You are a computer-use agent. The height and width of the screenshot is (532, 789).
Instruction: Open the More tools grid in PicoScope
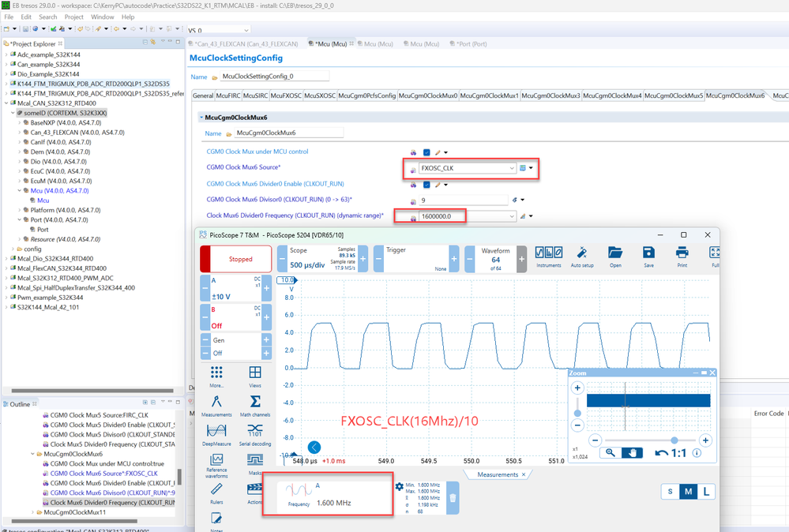[216, 376]
